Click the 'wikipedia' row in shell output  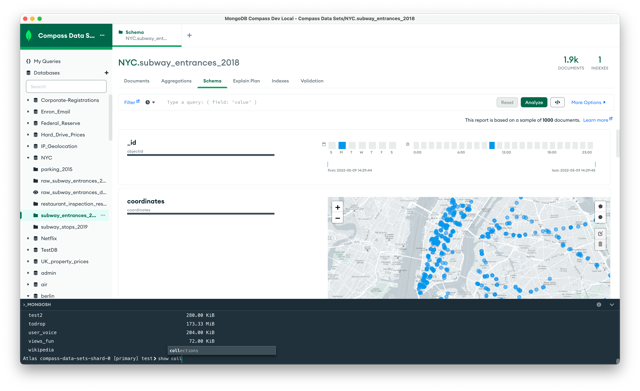tap(41, 350)
